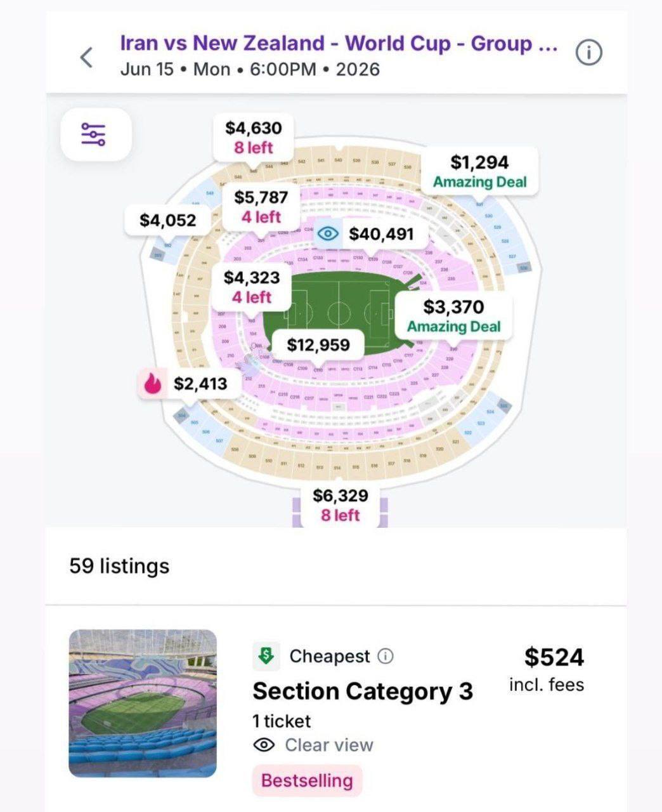This screenshot has width=662, height=812.
Task: Select the $4,323 4 left price tag
Action: pos(252,287)
